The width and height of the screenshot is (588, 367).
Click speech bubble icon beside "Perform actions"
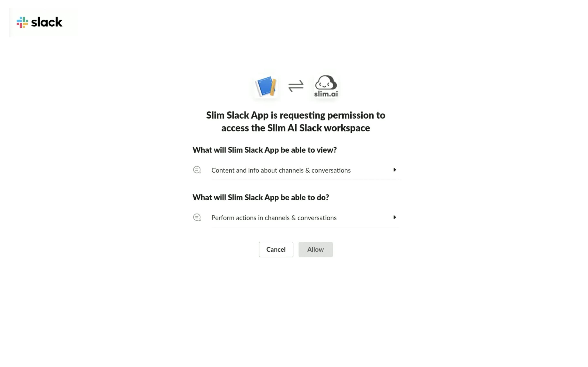pos(197,218)
